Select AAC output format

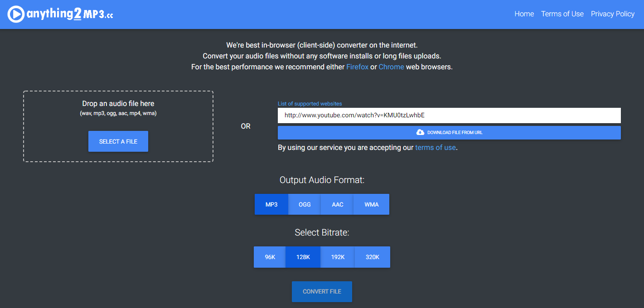coord(337,204)
